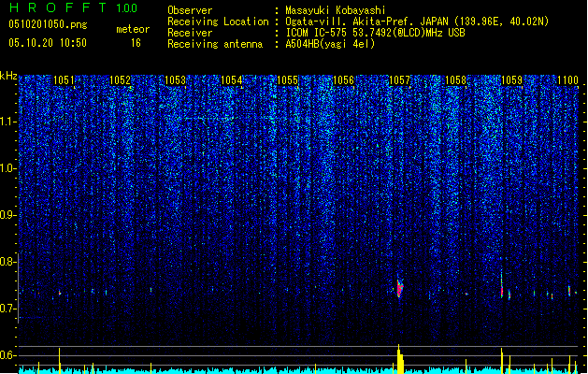Click the meteor count value 16

136,43
